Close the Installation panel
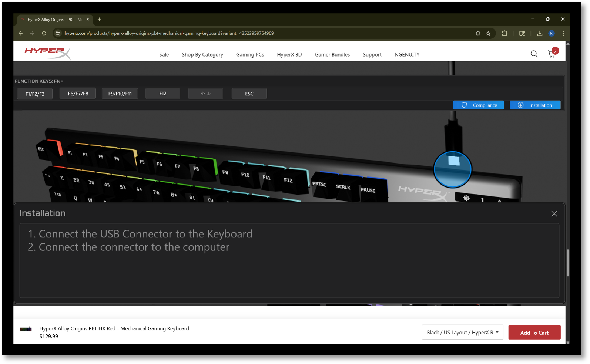 (554, 214)
